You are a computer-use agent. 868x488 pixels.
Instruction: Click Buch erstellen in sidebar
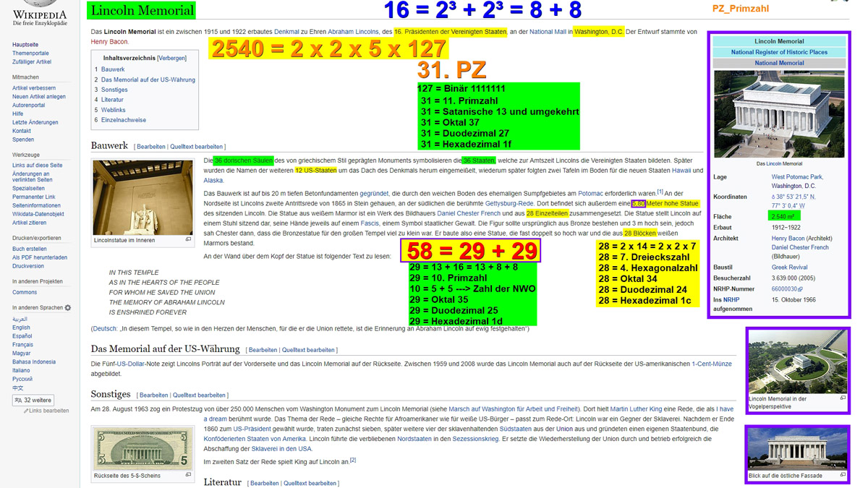[x=30, y=249]
